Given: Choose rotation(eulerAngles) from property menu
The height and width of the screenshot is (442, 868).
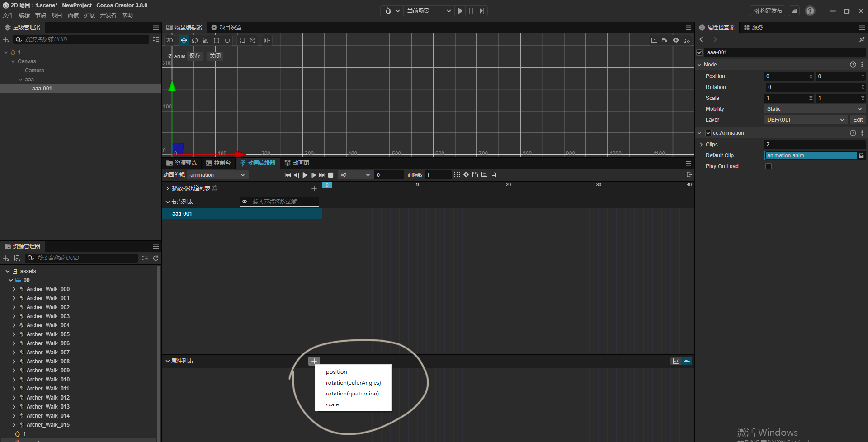Looking at the screenshot, I should coord(353,383).
